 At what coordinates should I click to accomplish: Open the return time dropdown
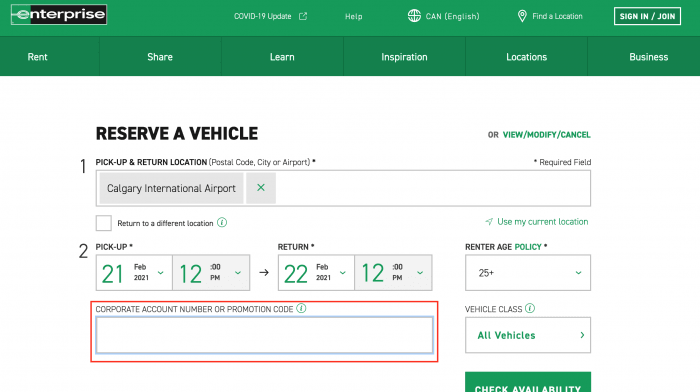[393, 273]
